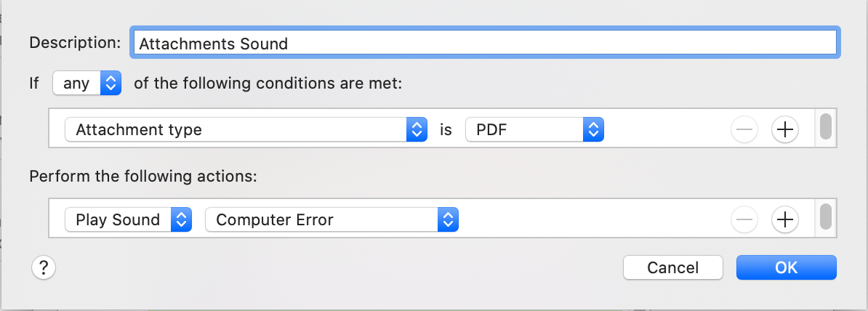Change the PDF attachment type dropdown

tap(534, 130)
